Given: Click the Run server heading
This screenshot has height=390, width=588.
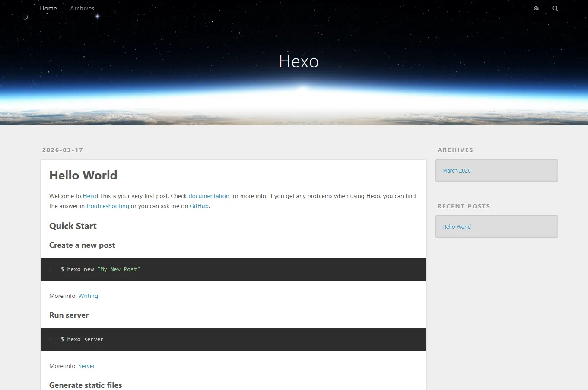Looking at the screenshot, I should 69,315.
